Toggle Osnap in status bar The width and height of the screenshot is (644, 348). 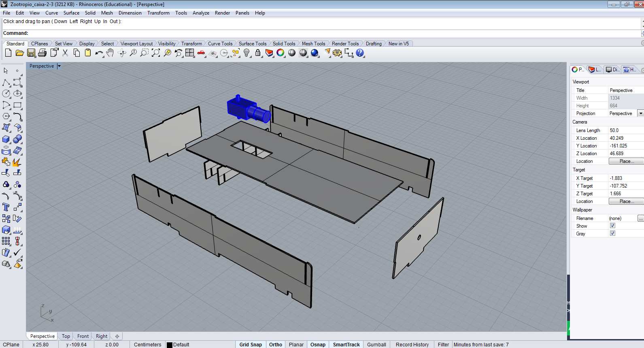318,344
